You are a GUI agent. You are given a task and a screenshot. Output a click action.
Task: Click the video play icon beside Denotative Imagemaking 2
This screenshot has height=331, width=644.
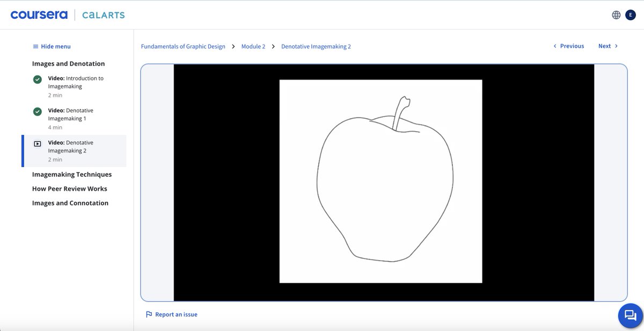38,144
